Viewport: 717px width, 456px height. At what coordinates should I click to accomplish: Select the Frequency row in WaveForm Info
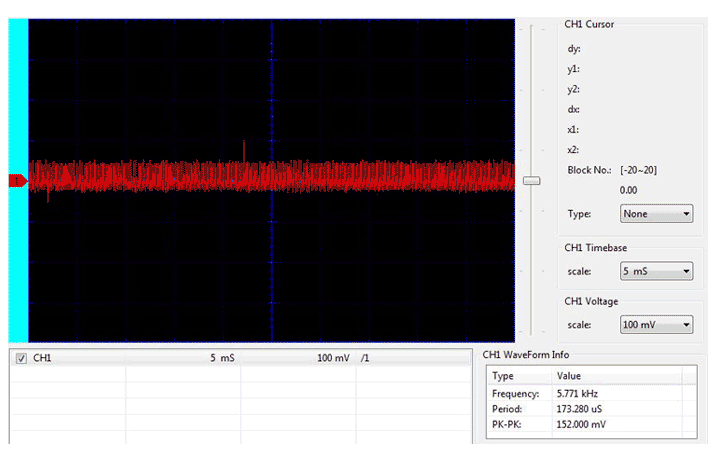click(516, 394)
